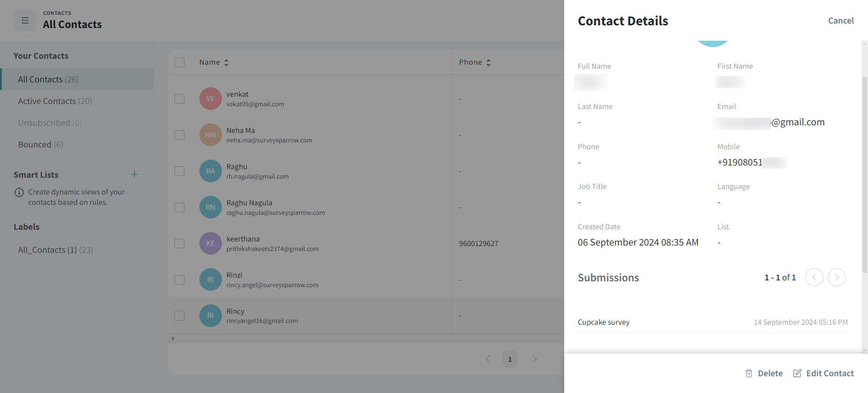Click the plus icon beside Smart Lists
This screenshot has width=868, height=393.
134,175
